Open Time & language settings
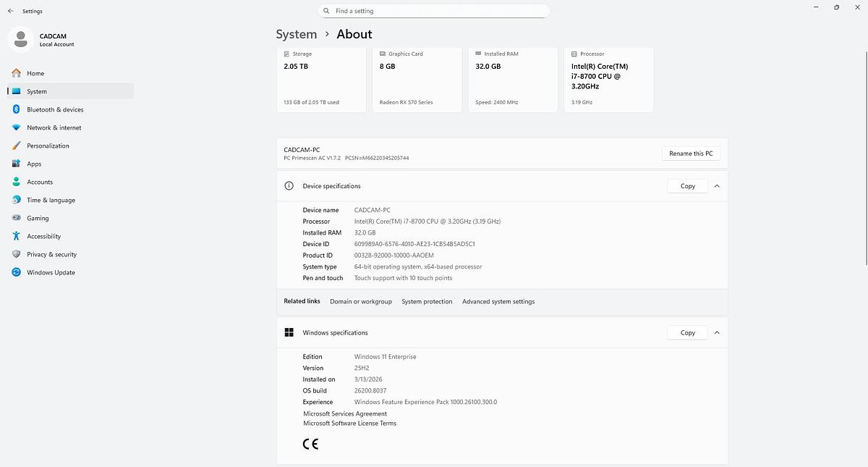Image resolution: width=868 pixels, height=467 pixels. 51,200
